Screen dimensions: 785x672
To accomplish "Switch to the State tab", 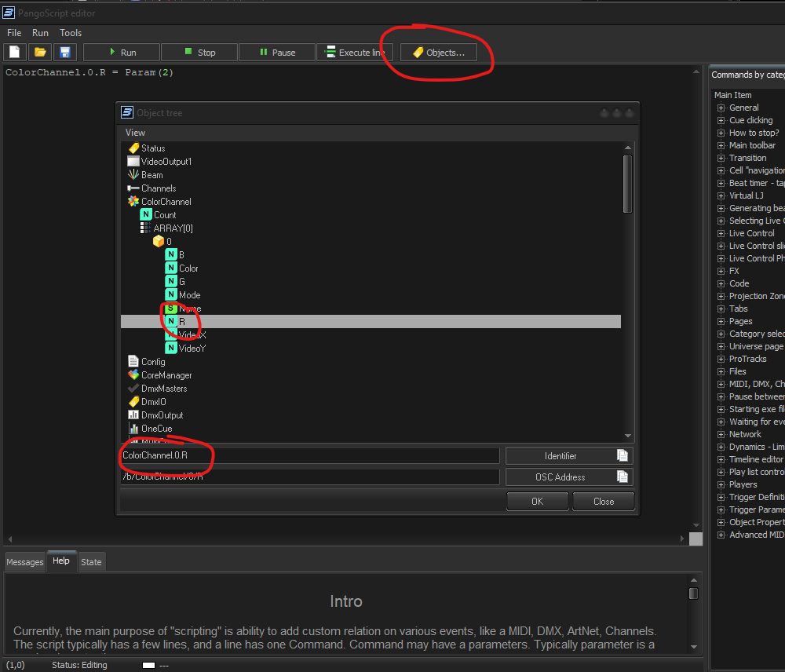I will 91,562.
